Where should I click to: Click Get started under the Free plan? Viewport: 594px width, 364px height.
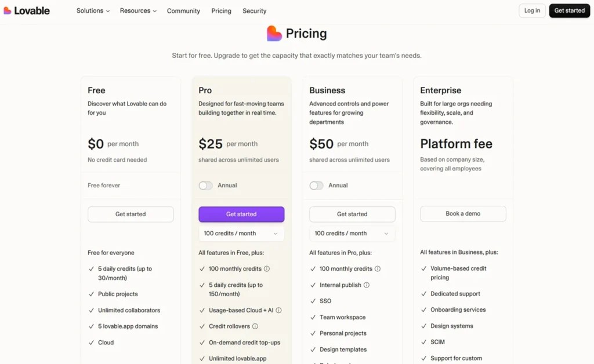click(x=131, y=214)
